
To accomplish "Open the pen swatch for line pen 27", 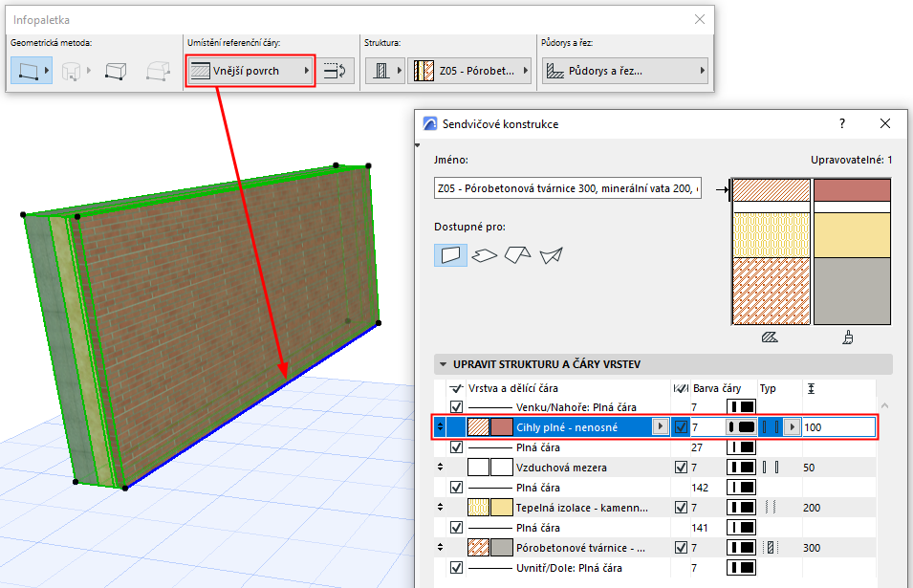I will (741, 447).
